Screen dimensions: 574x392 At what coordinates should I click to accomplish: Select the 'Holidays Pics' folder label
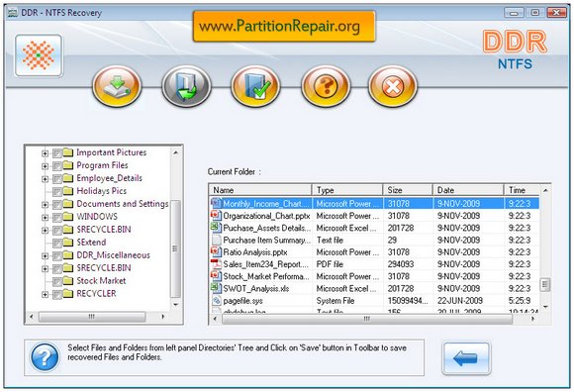point(101,191)
